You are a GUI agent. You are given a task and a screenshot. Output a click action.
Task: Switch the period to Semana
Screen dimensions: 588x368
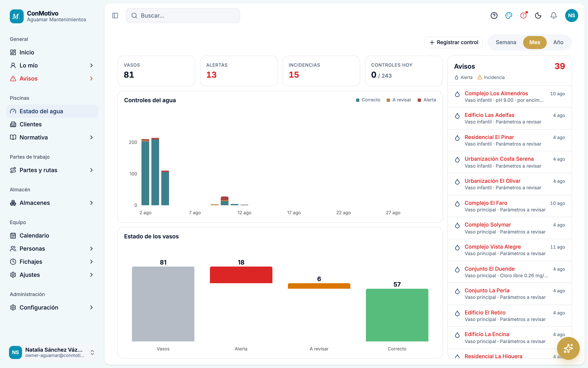506,42
